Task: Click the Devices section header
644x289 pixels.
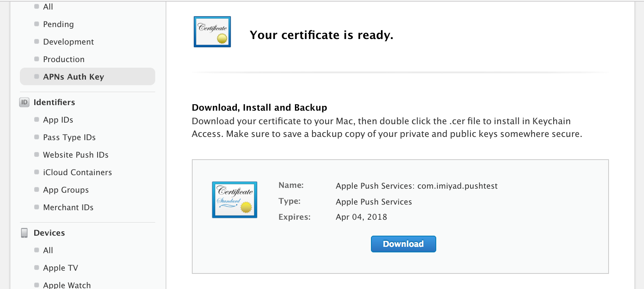Action: coord(49,233)
